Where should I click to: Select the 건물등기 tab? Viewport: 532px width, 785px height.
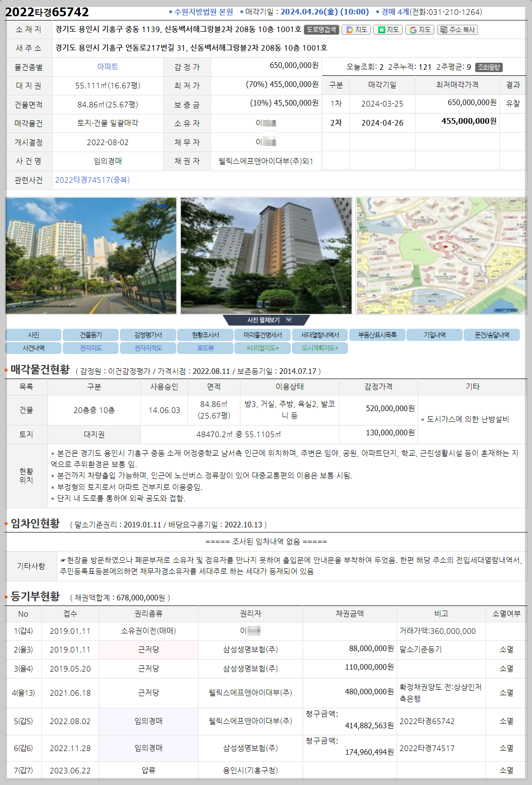point(91,335)
